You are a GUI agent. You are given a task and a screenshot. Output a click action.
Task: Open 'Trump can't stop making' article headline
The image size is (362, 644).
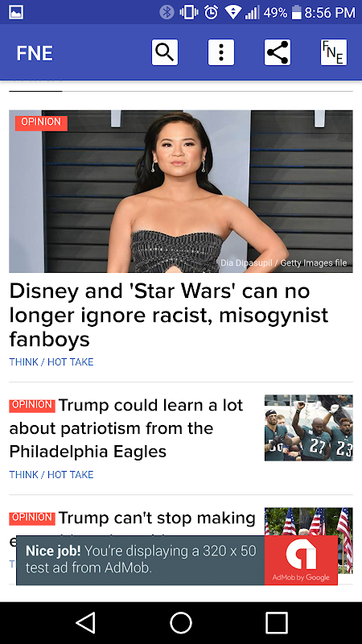(x=132, y=518)
